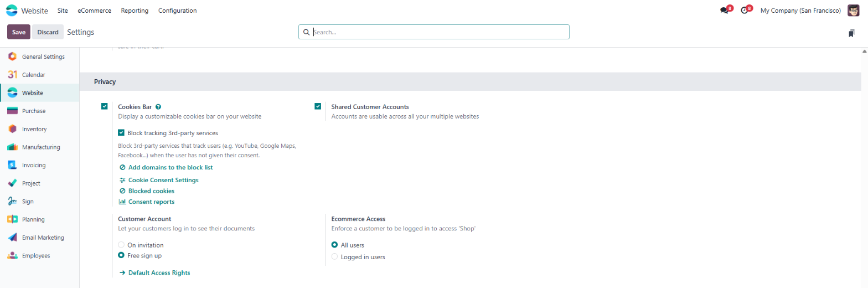Expand the company switcher My Company (San Francisco)
868x288 pixels.
tap(800, 11)
